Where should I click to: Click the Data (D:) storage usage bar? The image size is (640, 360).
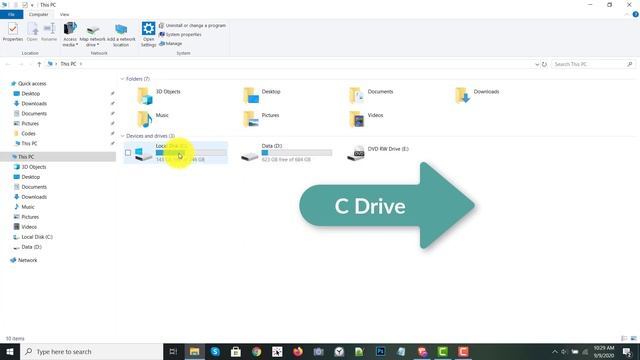(x=297, y=153)
